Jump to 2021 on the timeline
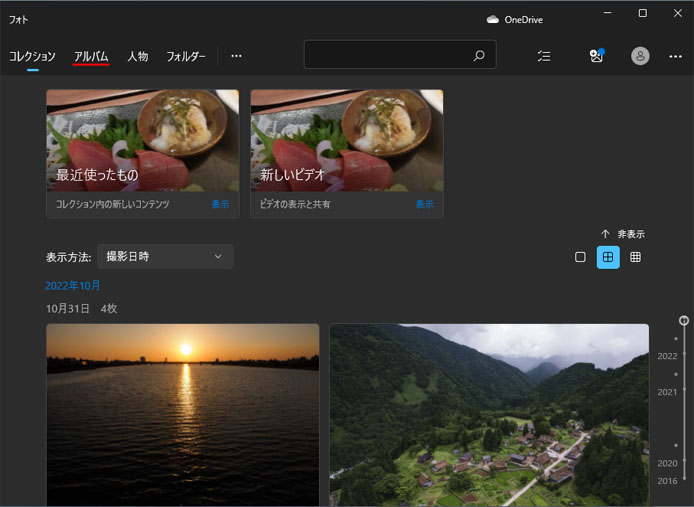The image size is (694, 507). pyautogui.click(x=667, y=392)
